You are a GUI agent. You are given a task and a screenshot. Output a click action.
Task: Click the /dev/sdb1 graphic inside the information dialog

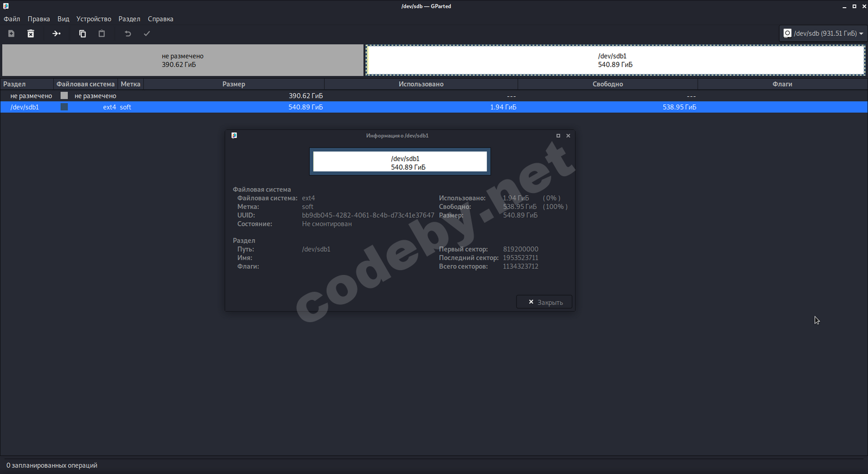tap(400, 162)
